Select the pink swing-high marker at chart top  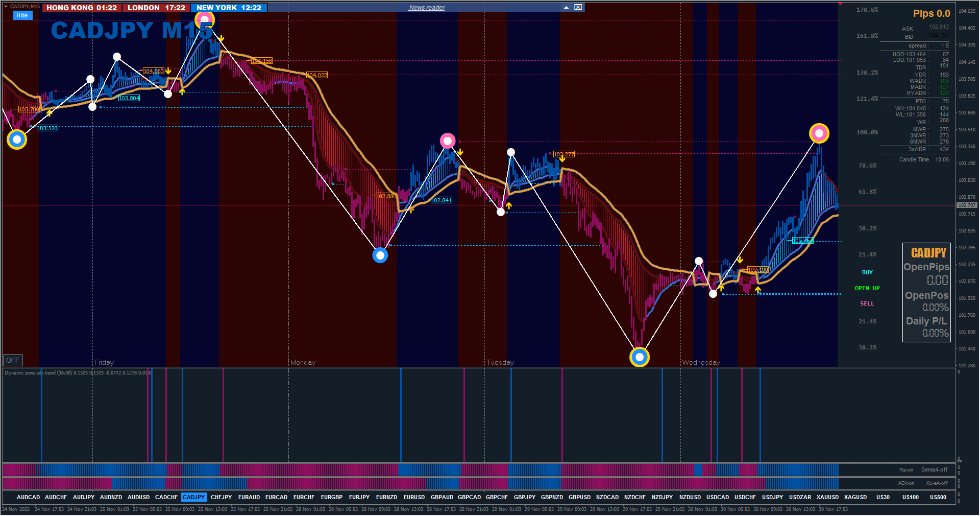click(x=205, y=20)
